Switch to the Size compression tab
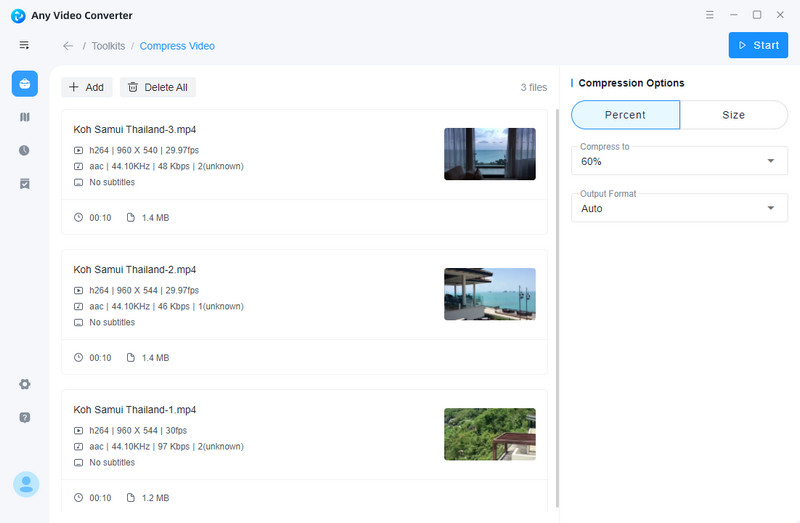The width and height of the screenshot is (800, 523). (734, 115)
